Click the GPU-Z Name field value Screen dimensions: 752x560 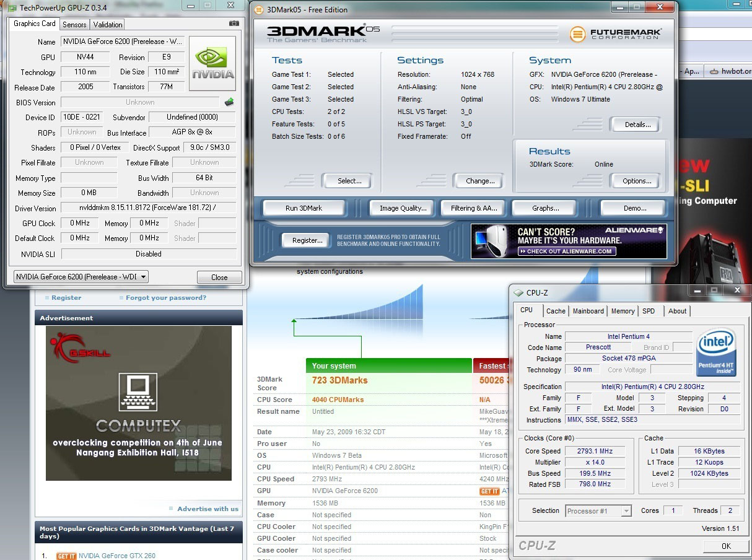pos(123,42)
